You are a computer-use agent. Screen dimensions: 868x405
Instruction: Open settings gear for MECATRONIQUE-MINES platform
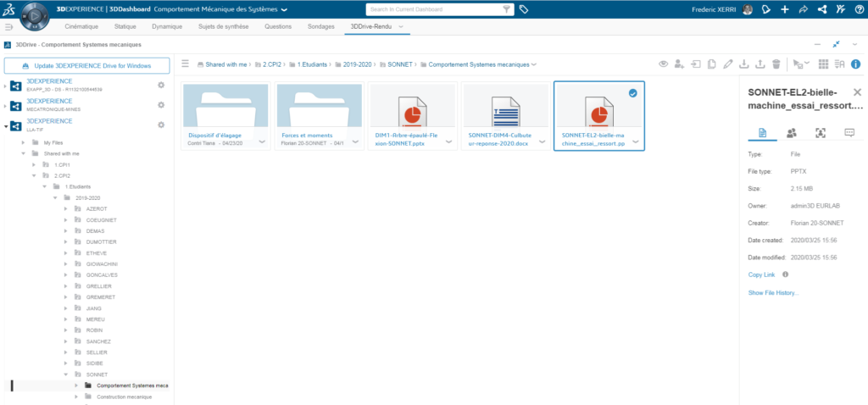click(161, 105)
